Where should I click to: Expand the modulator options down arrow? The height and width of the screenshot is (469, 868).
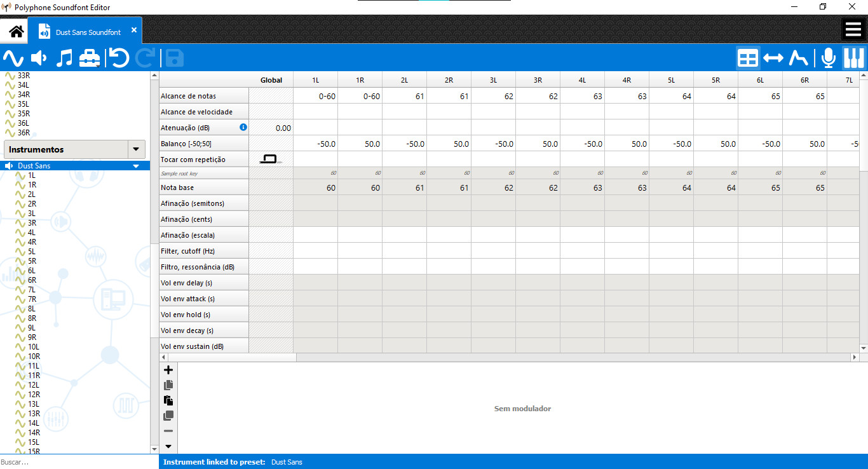[168, 446]
